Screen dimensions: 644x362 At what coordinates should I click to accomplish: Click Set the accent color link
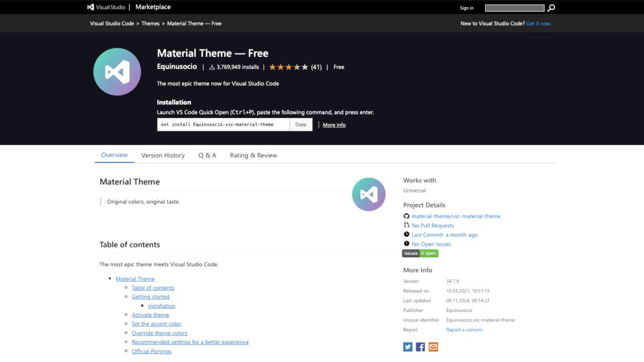[156, 324]
